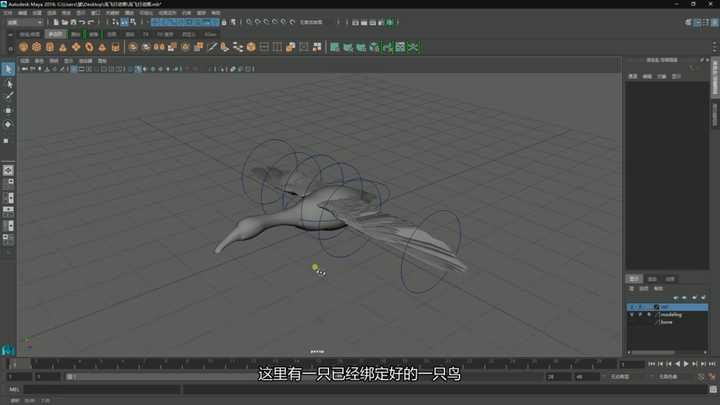Click the current frame input field
Screen dimensions: 720x405
pos(632,364)
